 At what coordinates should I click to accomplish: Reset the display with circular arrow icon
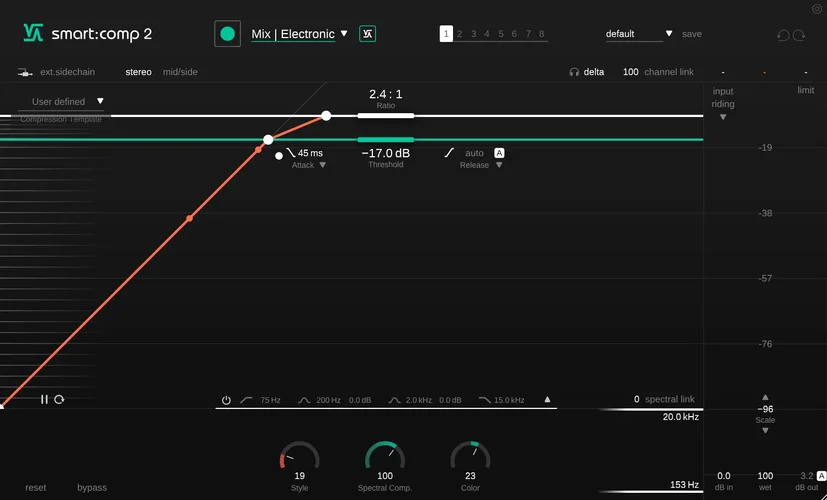click(x=59, y=399)
